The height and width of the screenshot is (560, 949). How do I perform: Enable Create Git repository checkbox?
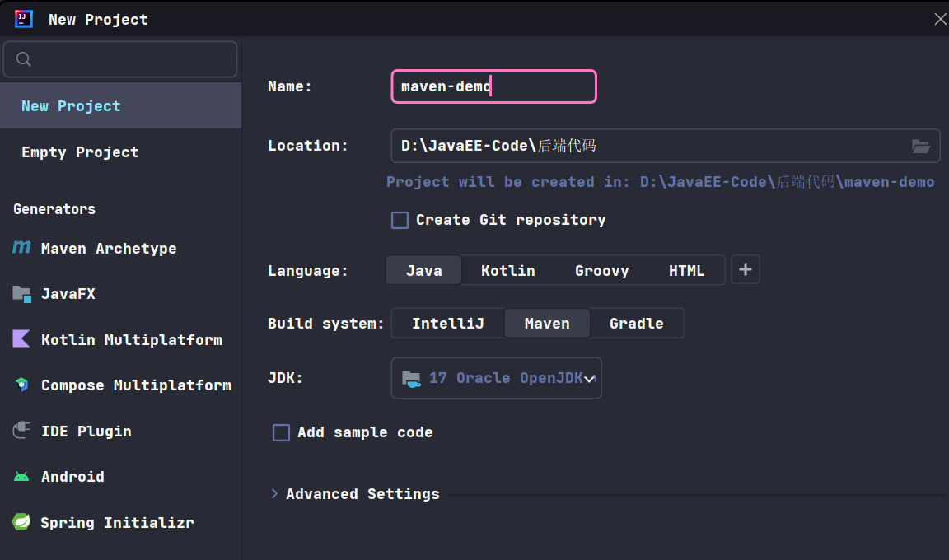(400, 220)
